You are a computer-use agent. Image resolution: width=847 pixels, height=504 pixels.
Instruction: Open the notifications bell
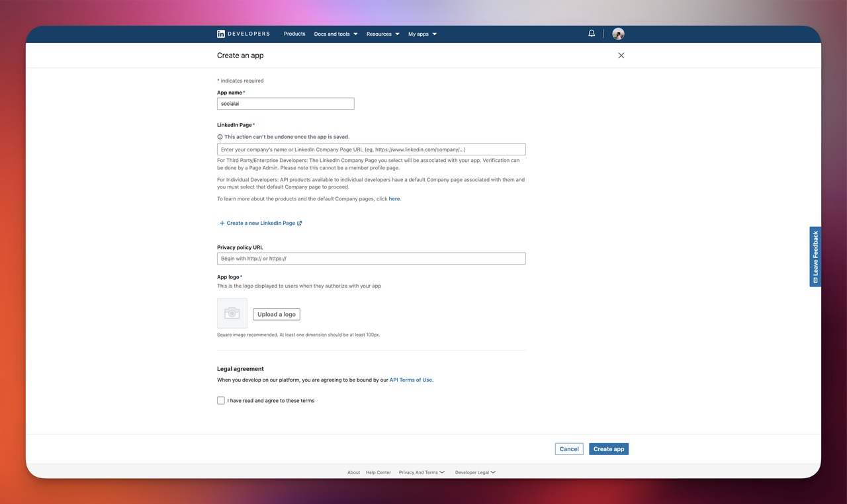(x=592, y=33)
